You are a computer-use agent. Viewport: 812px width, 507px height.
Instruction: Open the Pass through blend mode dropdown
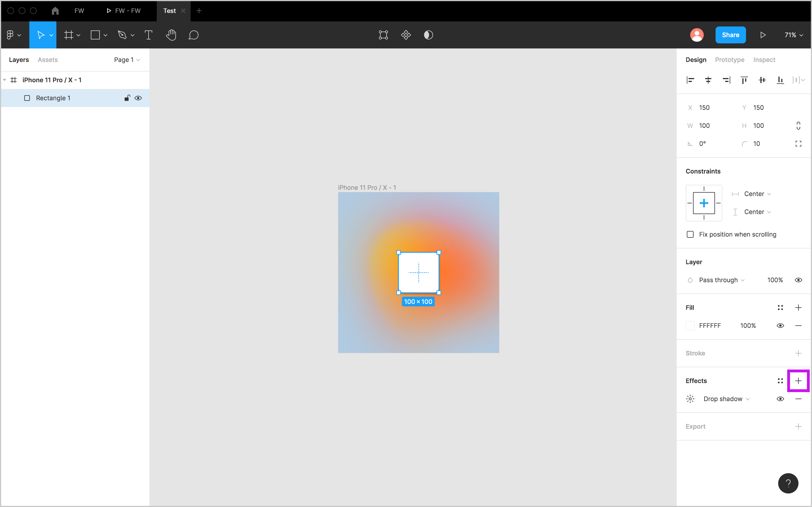coord(721,280)
